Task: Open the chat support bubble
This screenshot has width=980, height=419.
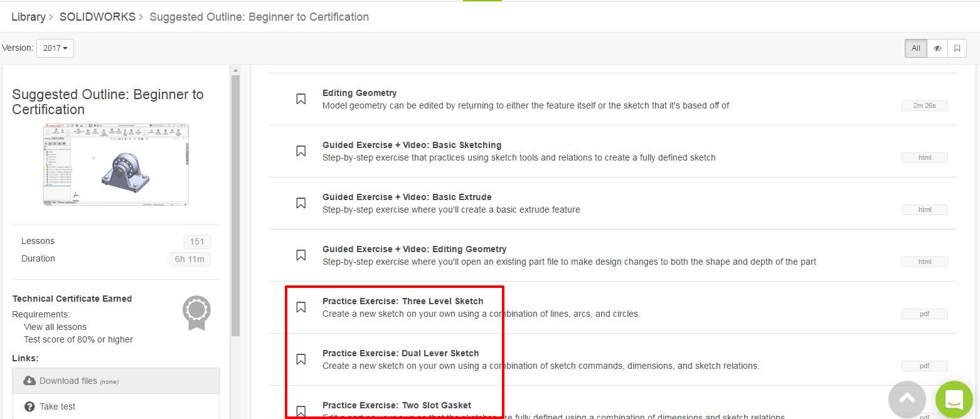Action: tap(954, 399)
